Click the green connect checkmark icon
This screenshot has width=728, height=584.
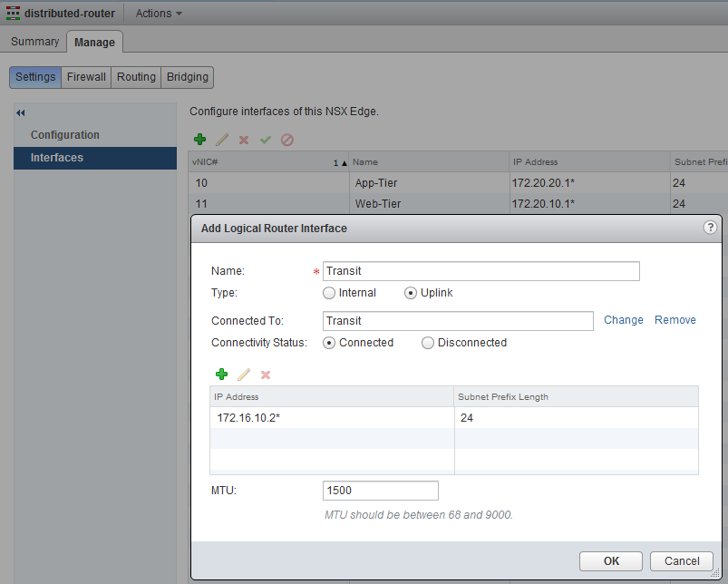coord(266,140)
